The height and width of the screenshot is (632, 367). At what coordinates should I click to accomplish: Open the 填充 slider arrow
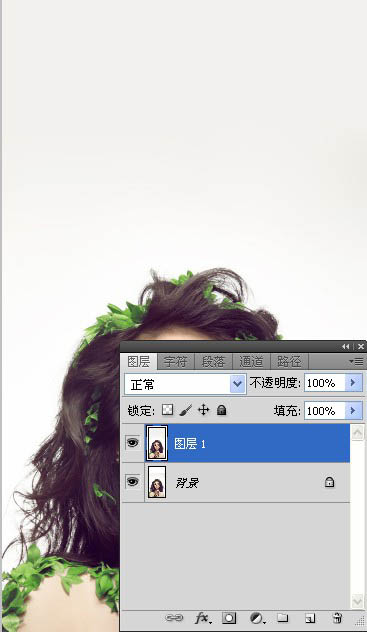pos(354,411)
